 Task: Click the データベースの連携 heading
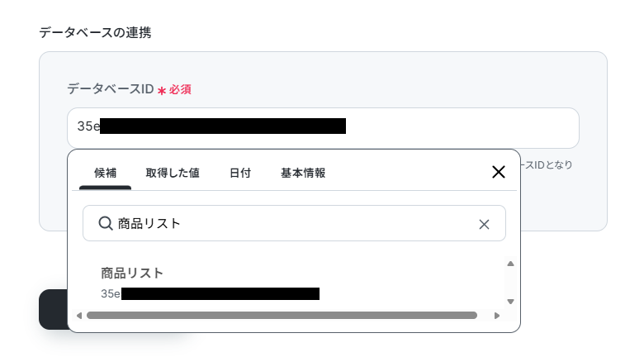coord(95,32)
